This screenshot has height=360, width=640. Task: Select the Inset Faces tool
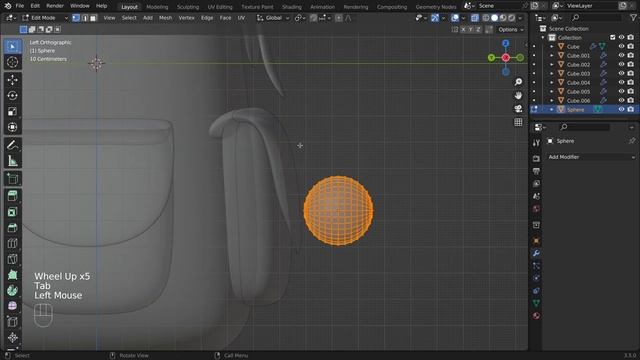[13, 212]
